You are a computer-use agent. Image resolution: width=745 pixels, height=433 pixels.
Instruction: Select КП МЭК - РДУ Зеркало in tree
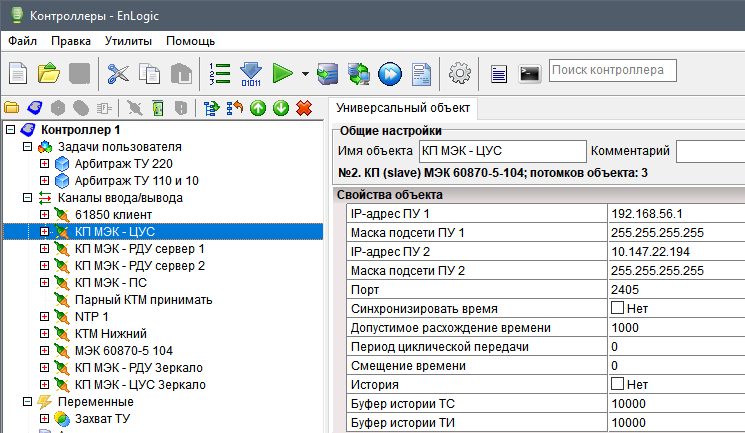click(139, 368)
